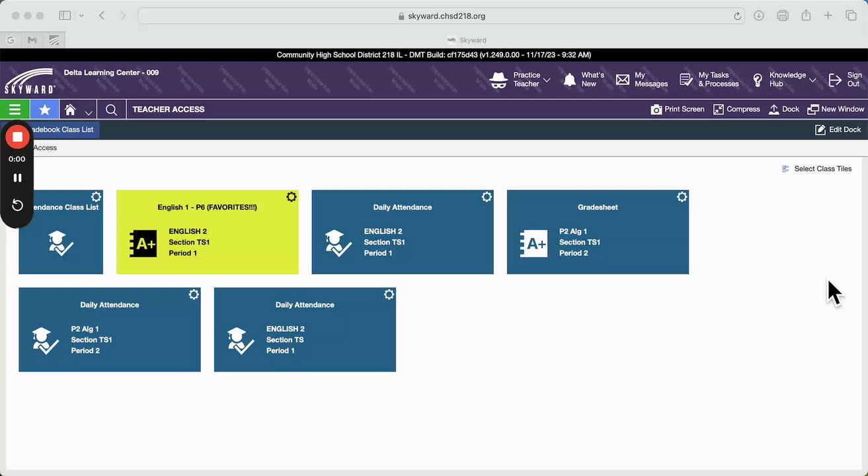Expand the Home menu chevron
This screenshot has width=868, height=476.
click(x=89, y=112)
